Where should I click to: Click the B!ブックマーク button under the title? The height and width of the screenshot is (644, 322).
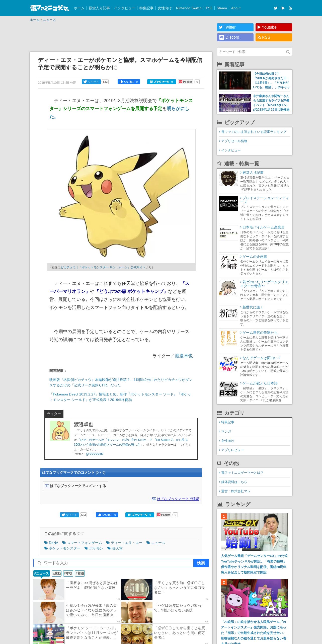coord(162,82)
